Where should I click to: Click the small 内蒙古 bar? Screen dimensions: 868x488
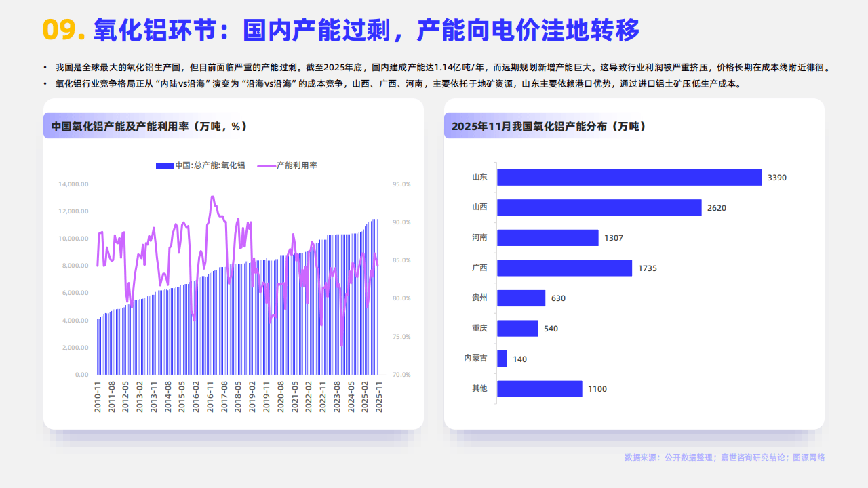point(502,359)
